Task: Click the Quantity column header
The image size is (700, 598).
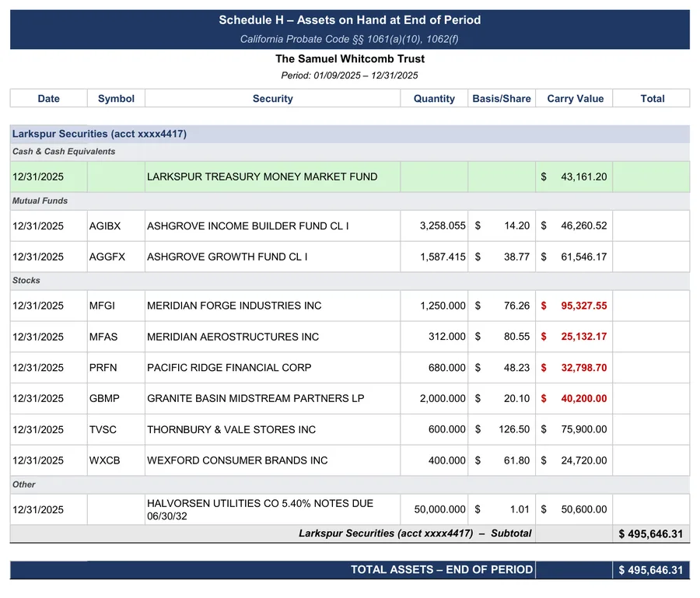Action: tap(434, 99)
